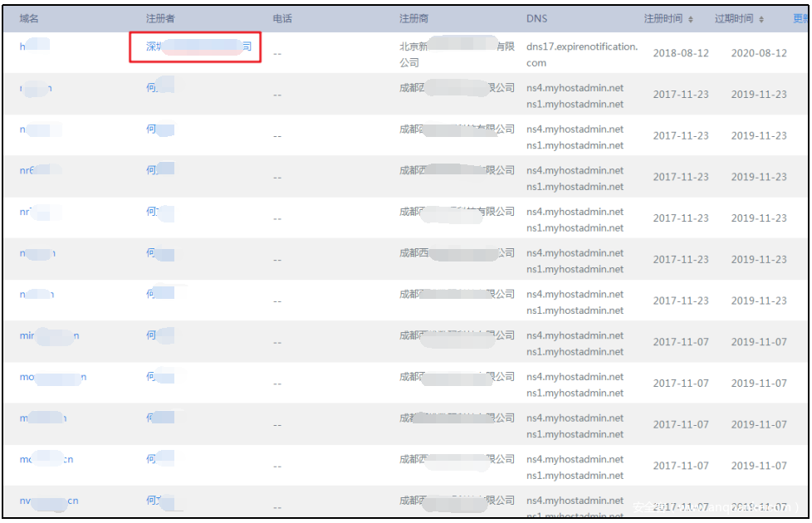Screen dimensions: 812x523
Task: Open the registrant link highlighted in the red box
Action: point(196,46)
